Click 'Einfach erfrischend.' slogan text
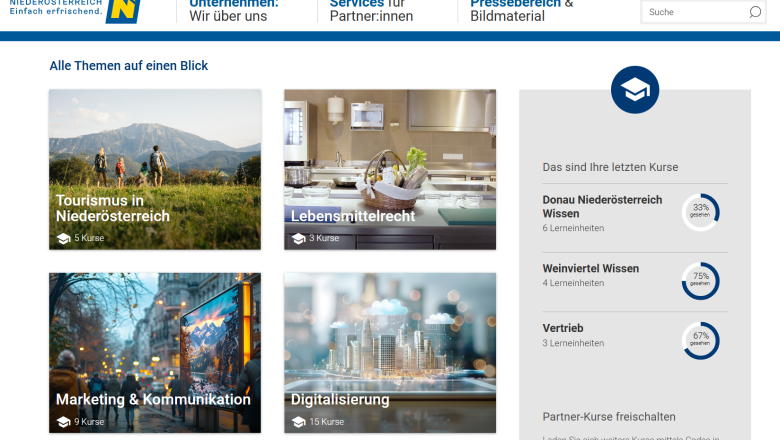This screenshot has height=440, width=780. [x=56, y=11]
